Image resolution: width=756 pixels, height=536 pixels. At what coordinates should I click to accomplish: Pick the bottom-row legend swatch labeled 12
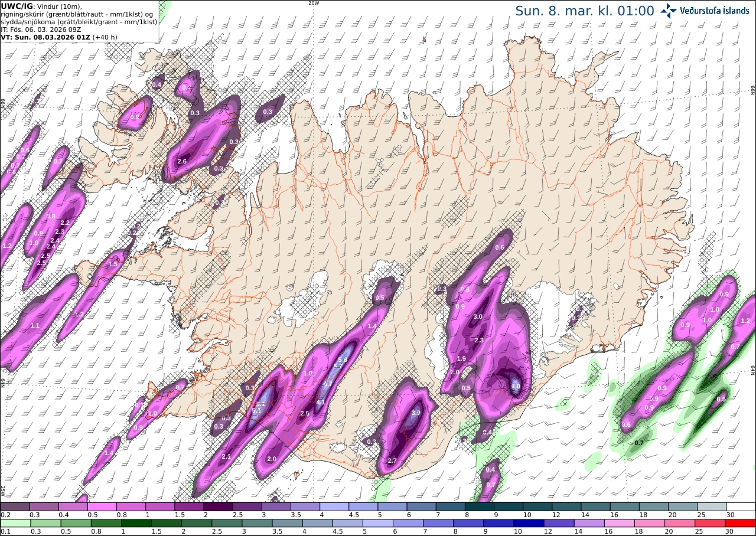click(559, 523)
